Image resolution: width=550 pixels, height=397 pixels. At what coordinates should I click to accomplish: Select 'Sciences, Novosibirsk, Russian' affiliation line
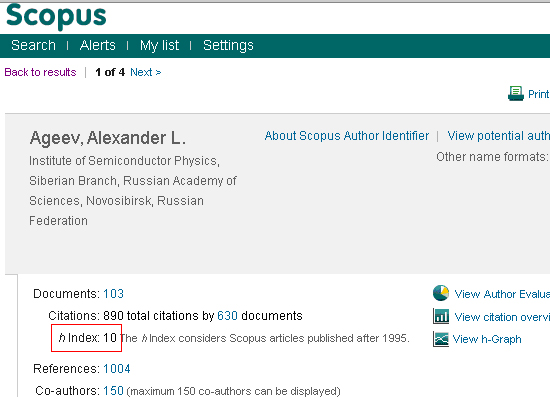[116, 201]
